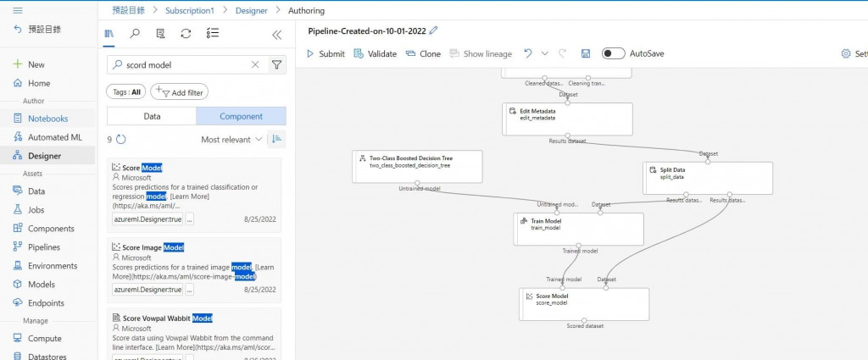This screenshot has width=868, height=360.
Task: Submit the pipeline
Action: (x=325, y=53)
